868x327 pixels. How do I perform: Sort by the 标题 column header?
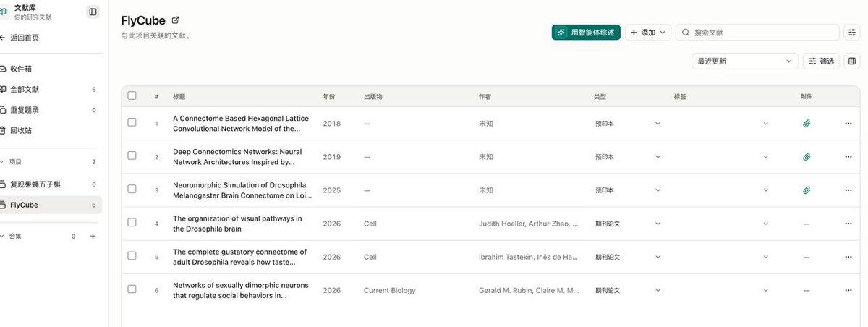click(179, 96)
